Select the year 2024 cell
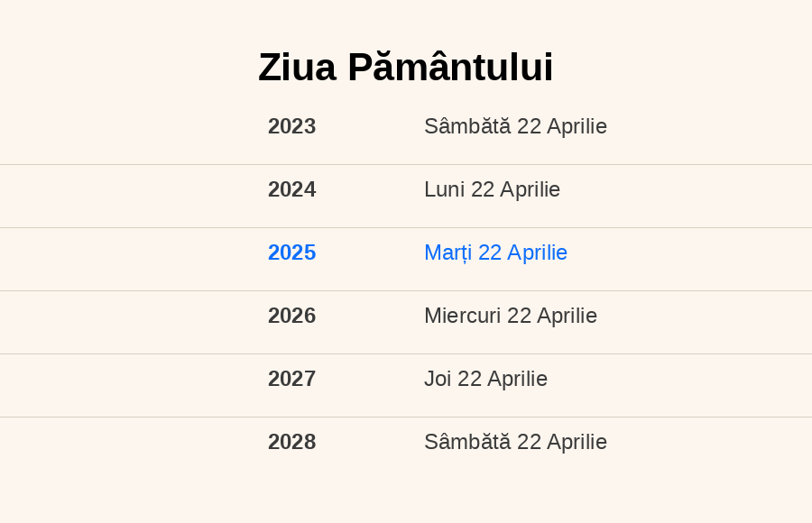 pos(291,189)
